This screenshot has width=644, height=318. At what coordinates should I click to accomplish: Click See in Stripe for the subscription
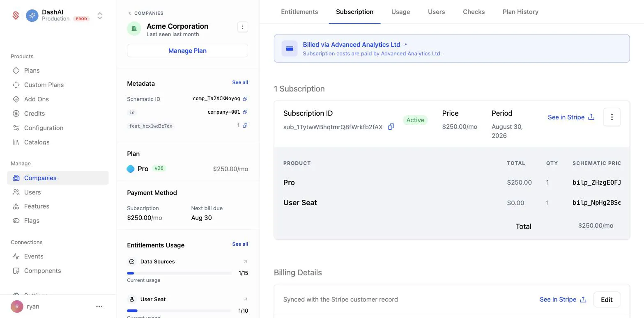coord(571,117)
